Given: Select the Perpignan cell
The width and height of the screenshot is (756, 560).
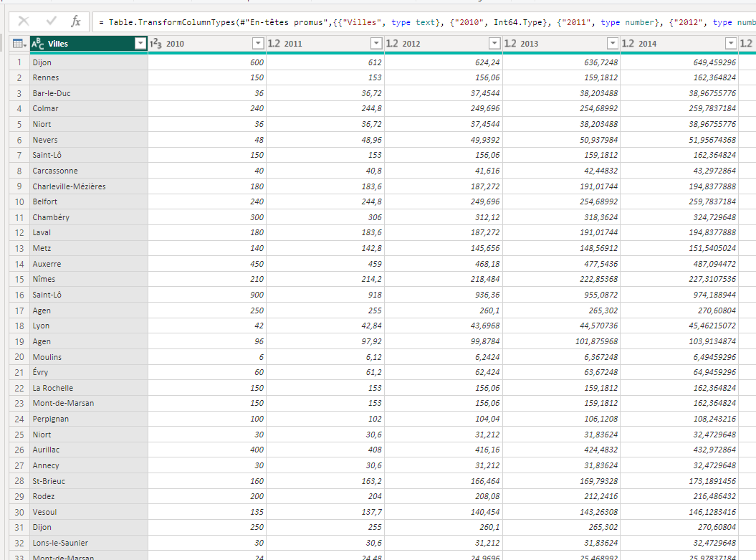Looking at the screenshot, I should tap(89, 419).
